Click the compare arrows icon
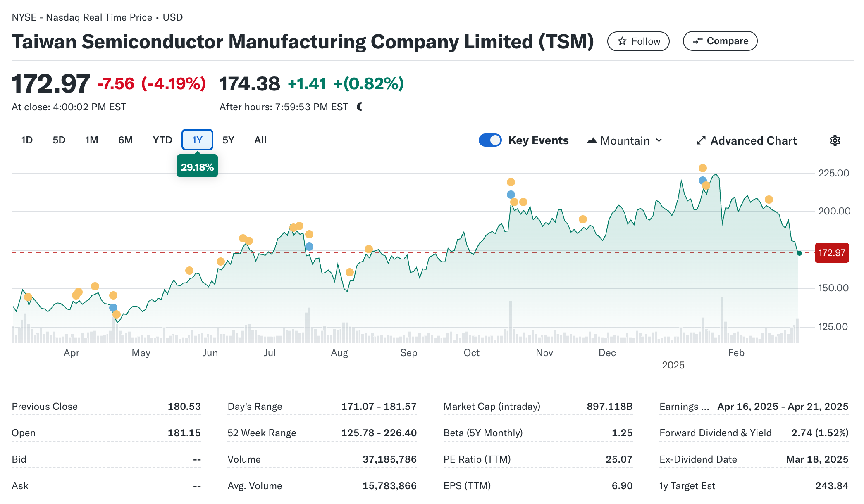The height and width of the screenshot is (504, 864). pos(697,41)
